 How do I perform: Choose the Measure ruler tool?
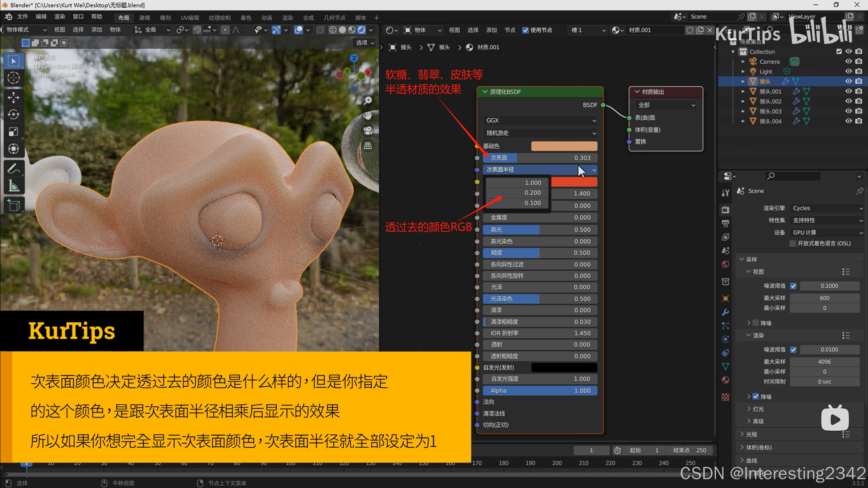(14, 186)
